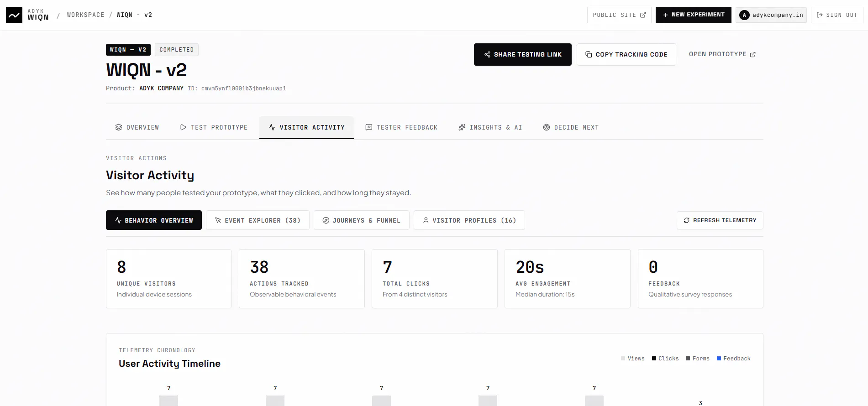Viewport: 868px width, 406px height.
Task: Switch to the DECIDE NEXT tab
Action: tap(571, 128)
